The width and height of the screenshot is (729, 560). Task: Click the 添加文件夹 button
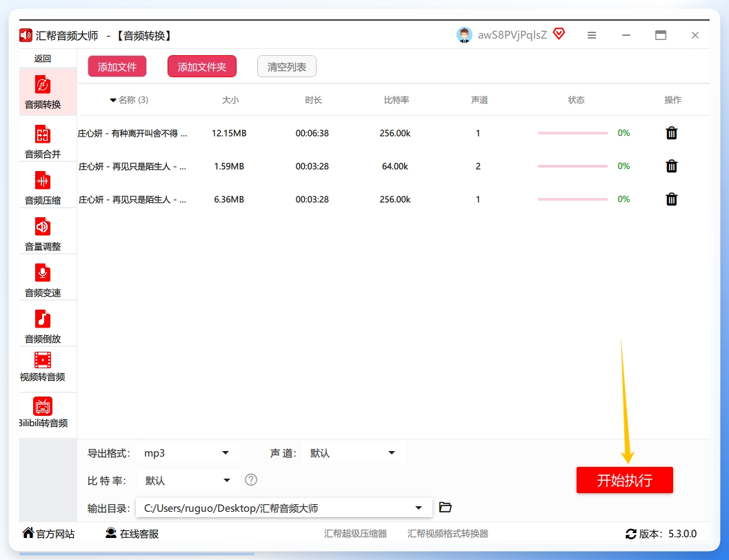coord(202,66)
